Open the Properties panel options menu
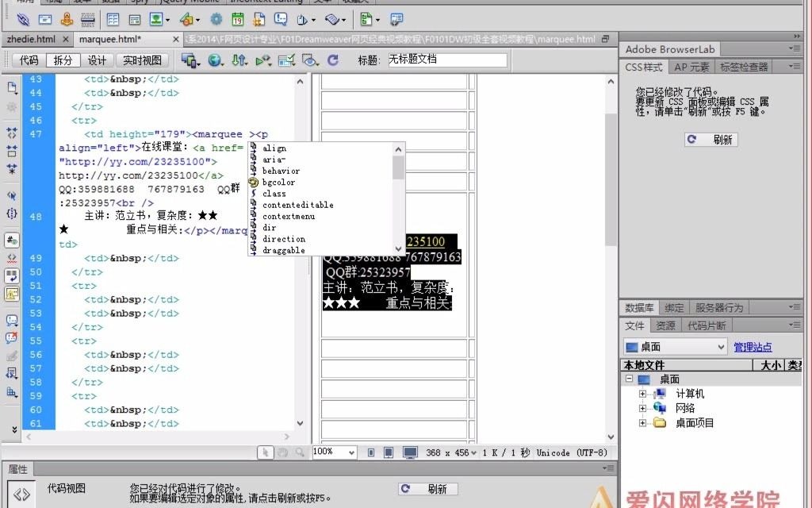This screenshot has width=812, height=508. pyautogui.click(x=608, y=468)
